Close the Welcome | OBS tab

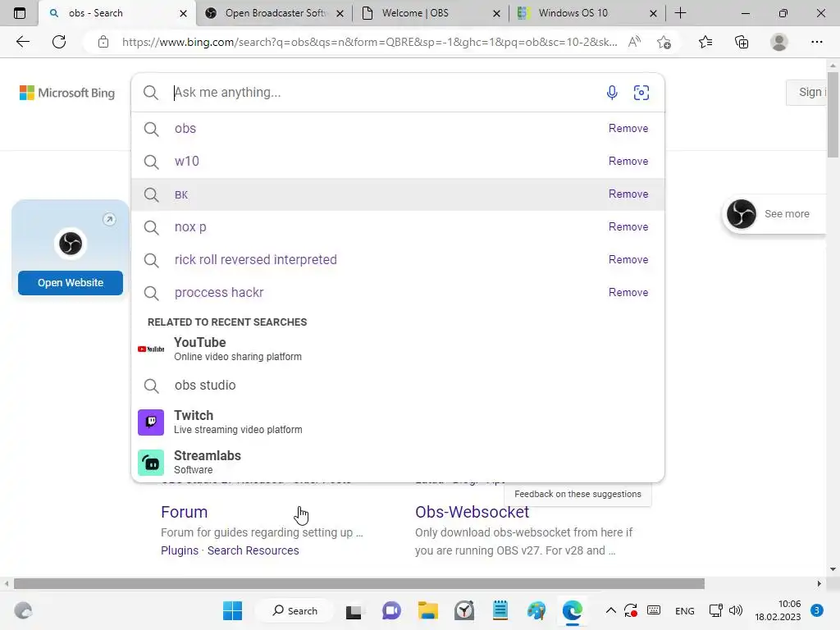[496, 13]
